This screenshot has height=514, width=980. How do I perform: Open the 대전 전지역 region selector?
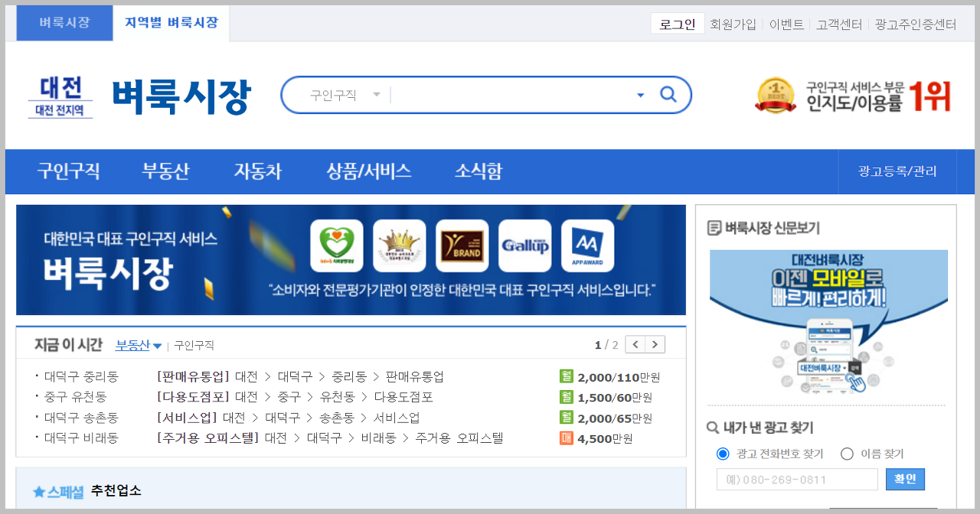tap(60, 97)
